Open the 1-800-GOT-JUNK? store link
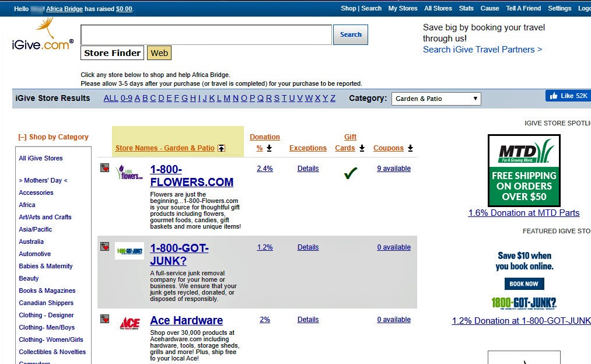The image size is (591, 364). [180, 254]
